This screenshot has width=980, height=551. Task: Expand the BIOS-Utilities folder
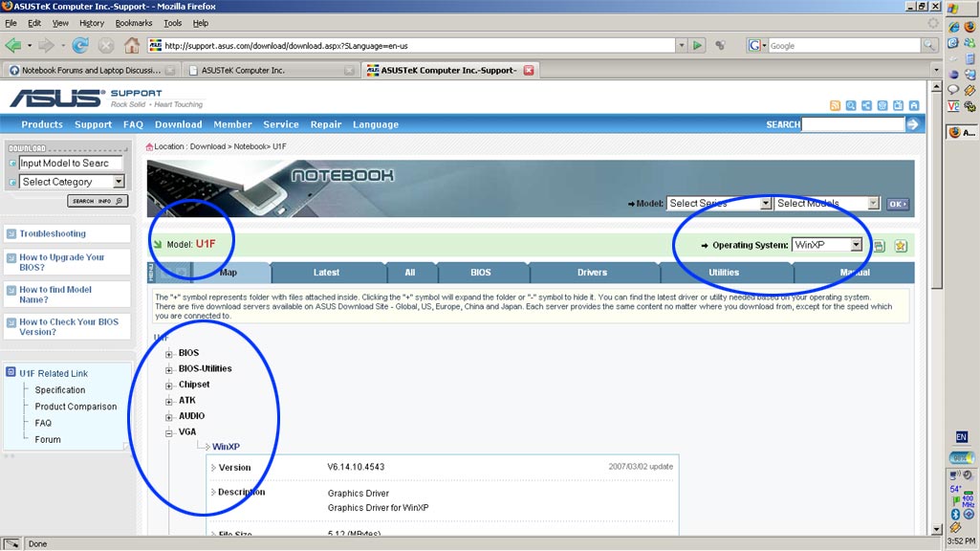(168, 369)
